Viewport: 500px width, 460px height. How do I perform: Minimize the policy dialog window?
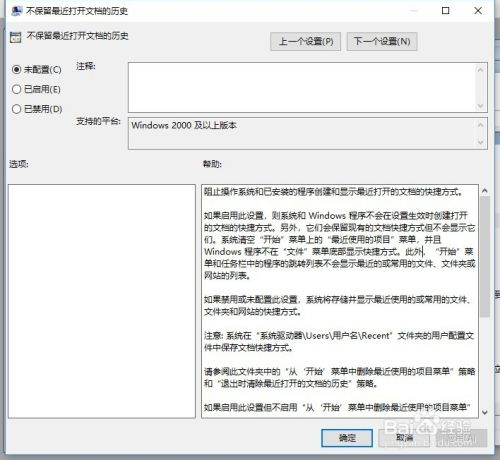coord(414,11)
